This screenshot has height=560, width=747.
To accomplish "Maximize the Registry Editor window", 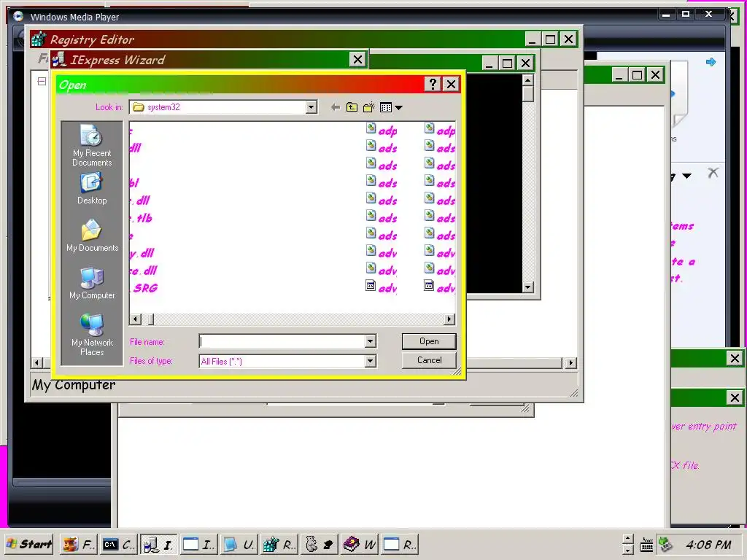I will [550, 39].
